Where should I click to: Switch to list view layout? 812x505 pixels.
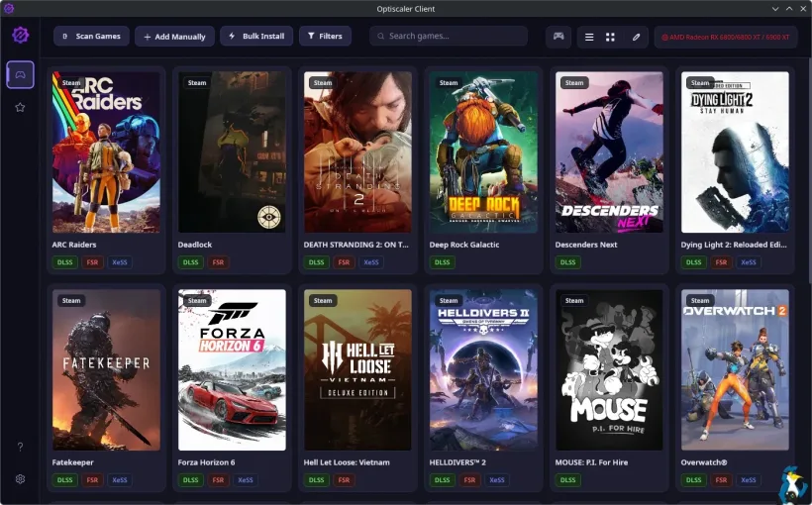(589, 37)
